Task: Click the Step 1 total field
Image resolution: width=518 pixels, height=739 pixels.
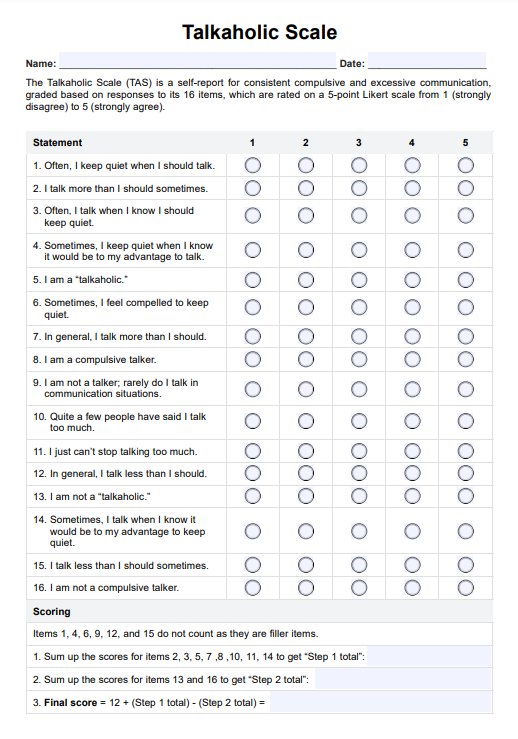Action: [429, 657]
